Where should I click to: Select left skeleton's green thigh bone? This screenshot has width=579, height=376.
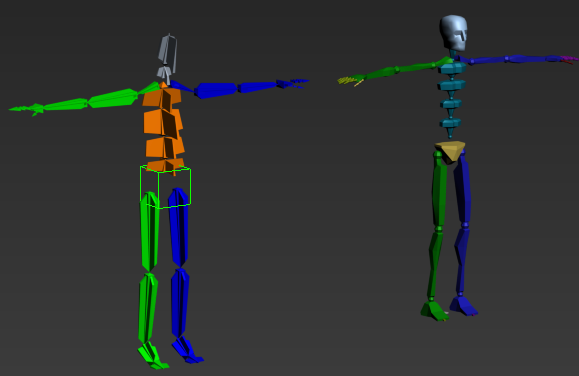pyautogui.click(x=150, y=231)
